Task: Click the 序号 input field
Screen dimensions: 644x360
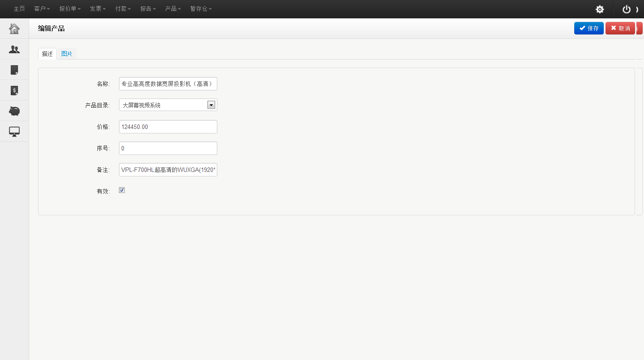Action: (x=168, y=148)
